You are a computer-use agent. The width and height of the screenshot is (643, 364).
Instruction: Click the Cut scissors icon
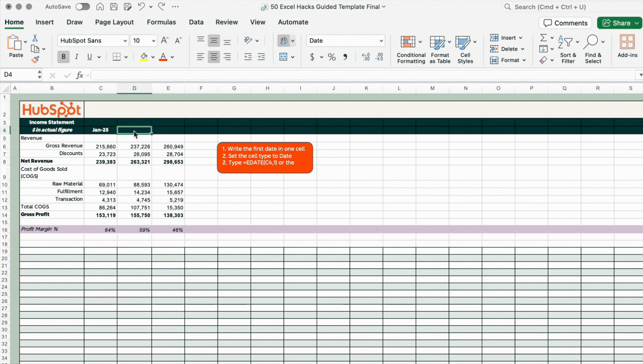point(35,38)
